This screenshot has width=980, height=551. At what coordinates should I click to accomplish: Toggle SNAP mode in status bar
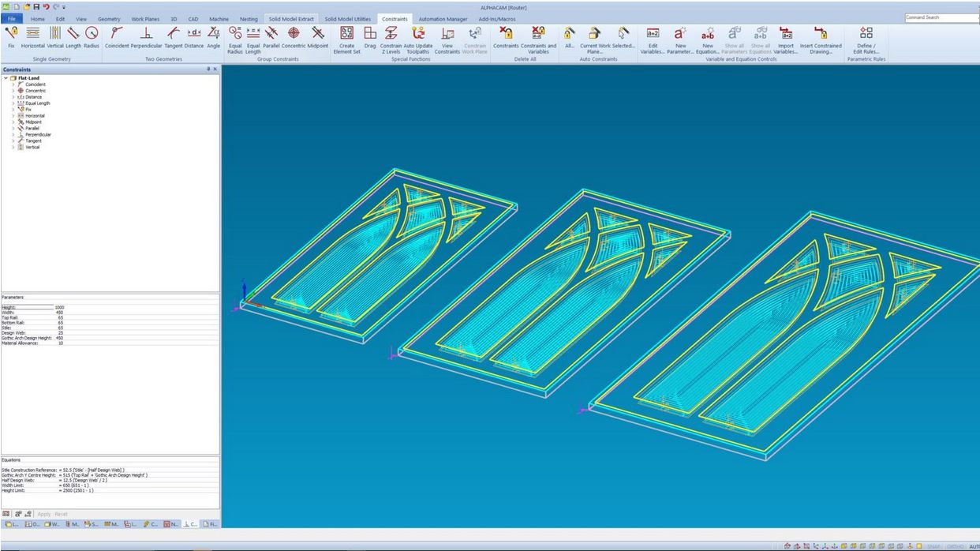(934, 546)
